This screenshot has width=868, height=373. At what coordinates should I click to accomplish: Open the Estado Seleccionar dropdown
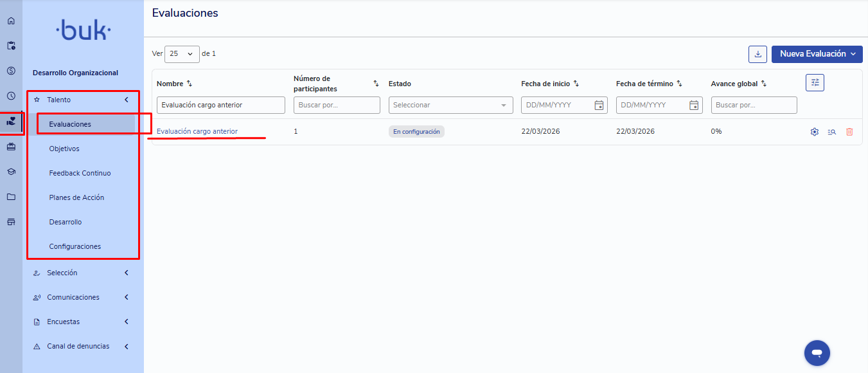[x=450, y=105]
